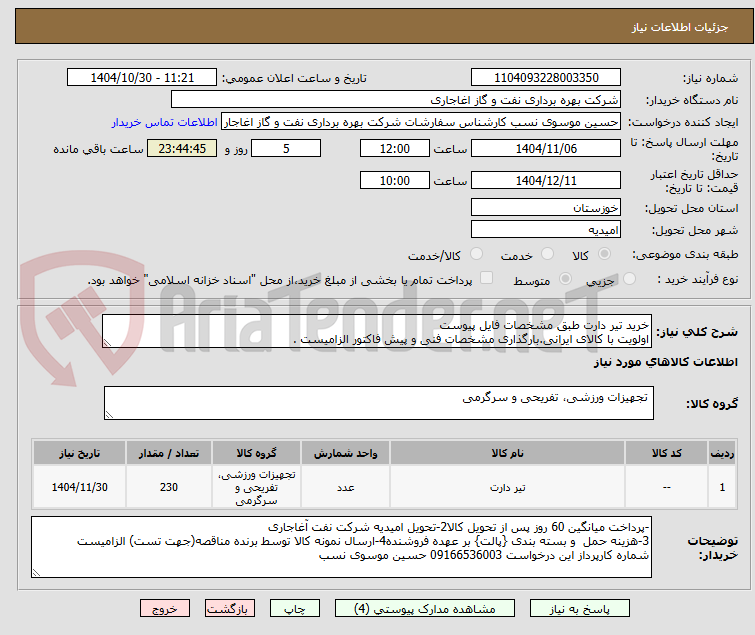The image size is (755, 635).
Task: Open اطلاعات تماس خریدار link
Action: click(x=165, y=122)
